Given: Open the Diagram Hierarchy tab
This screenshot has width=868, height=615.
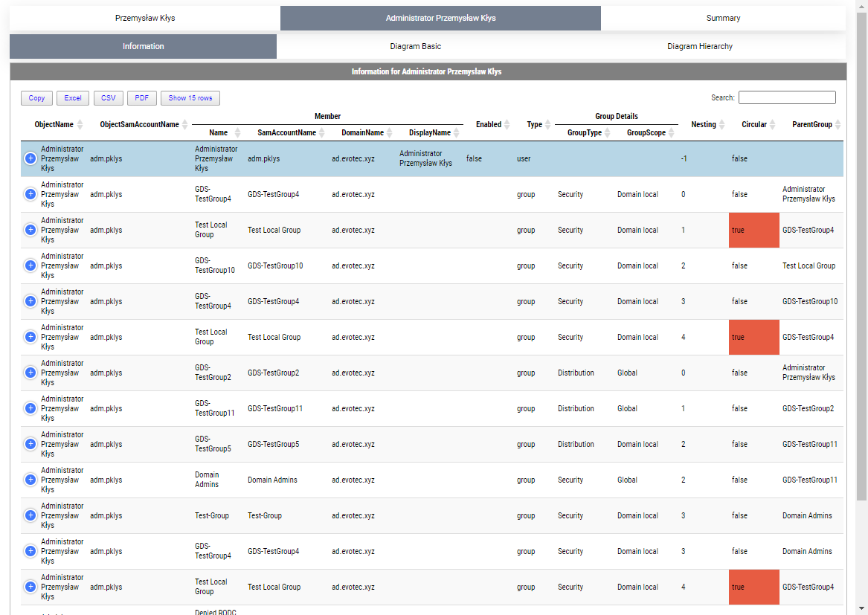Looking at the screenshot, I should tap(699, 46).
